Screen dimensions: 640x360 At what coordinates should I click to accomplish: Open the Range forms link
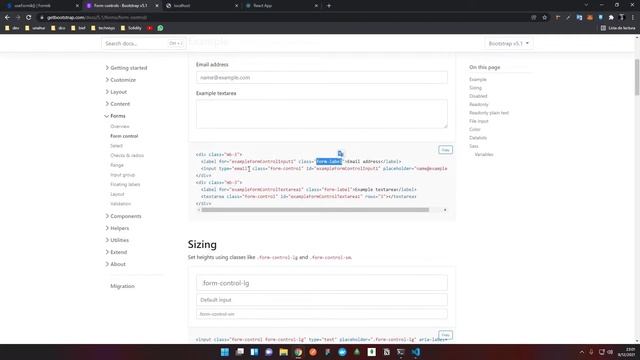click(x=117, y=165)
